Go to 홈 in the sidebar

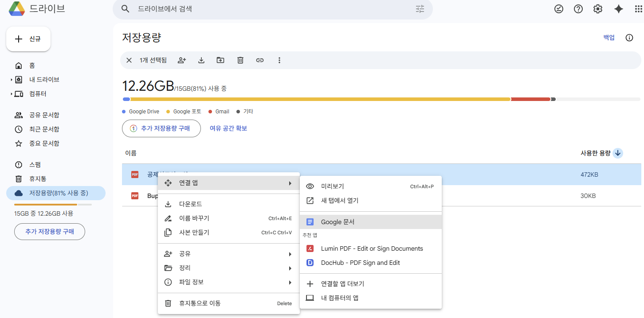pos(55,66)
